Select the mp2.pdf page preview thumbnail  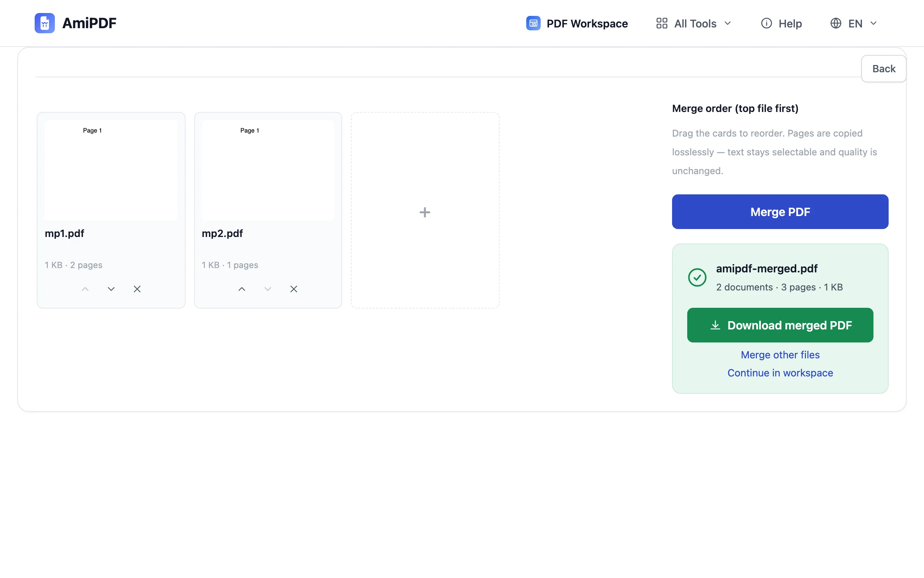pos(268,171)
